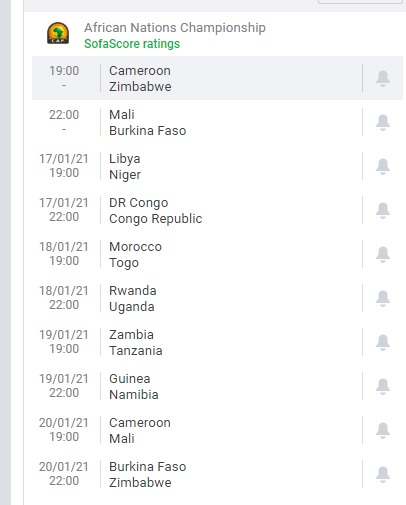Toggle bell icon for Libya vs Niger
This screenshot has width=406, height=505.
coord(383,167)
